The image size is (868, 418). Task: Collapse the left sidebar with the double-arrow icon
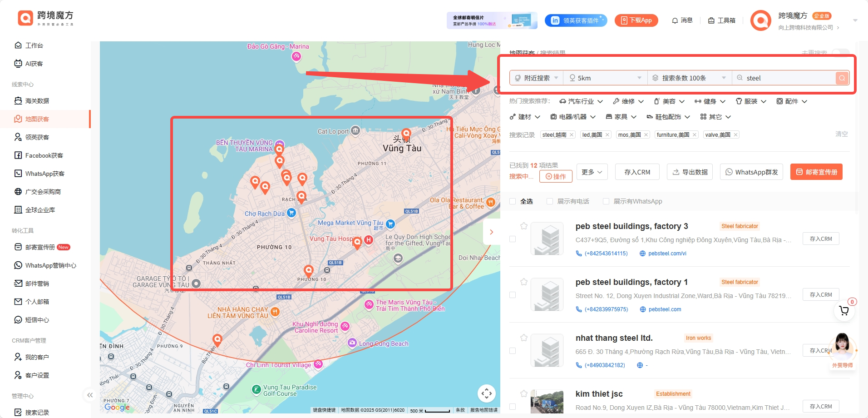pos(90,395)
